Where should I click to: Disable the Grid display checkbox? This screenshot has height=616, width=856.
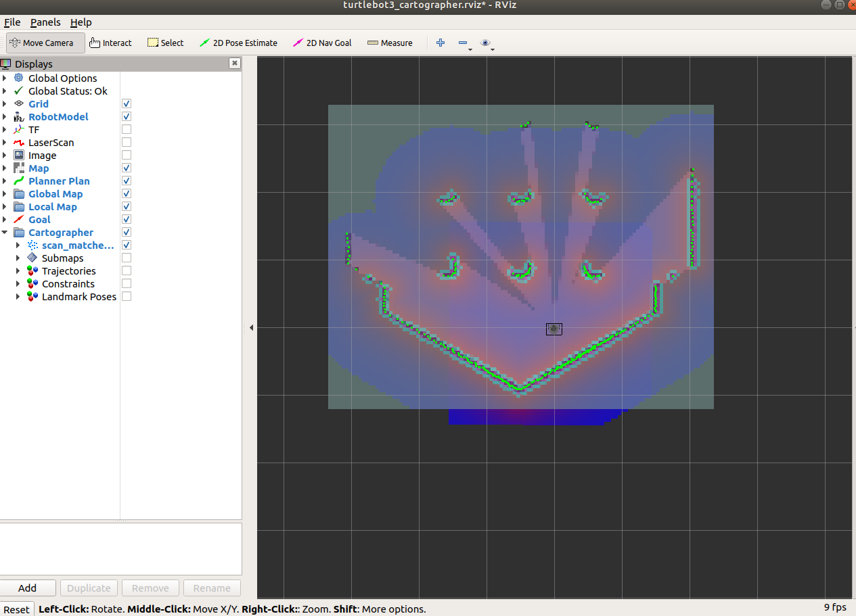[126, 103]
